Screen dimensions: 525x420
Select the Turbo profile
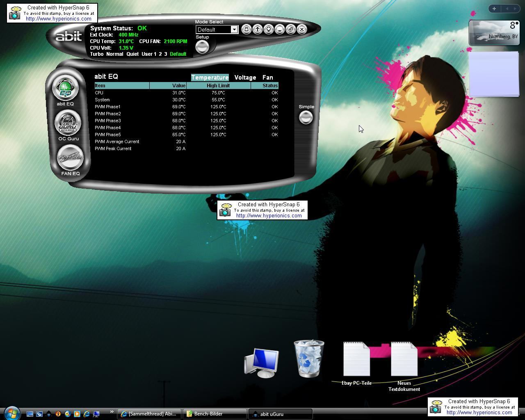tap(97, 54)
